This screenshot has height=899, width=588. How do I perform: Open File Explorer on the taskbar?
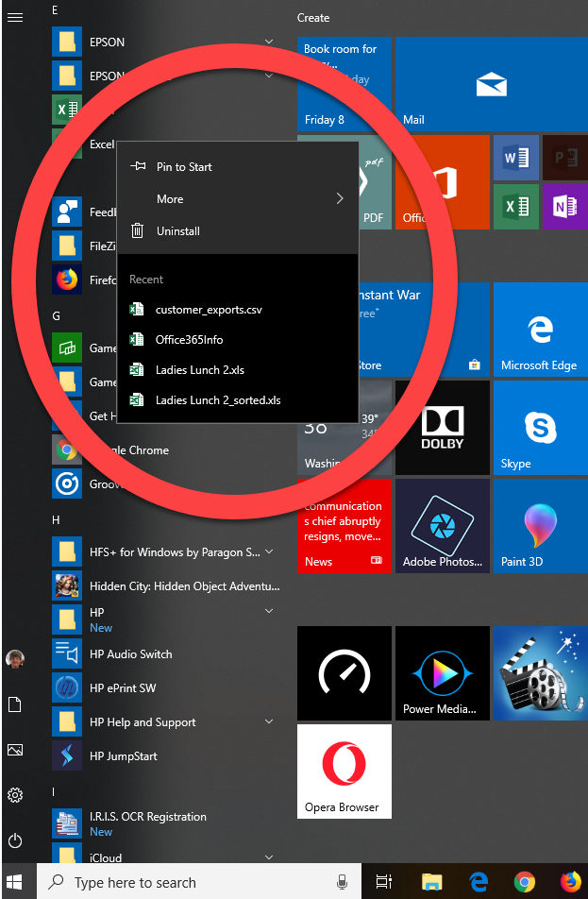[431, 882]
